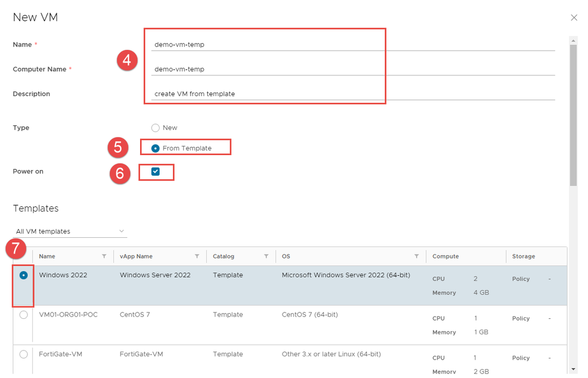The height and width of the screenshot is (378, 588).
Task: Open the Catalog column filter icon
Action: click(266, 256)
